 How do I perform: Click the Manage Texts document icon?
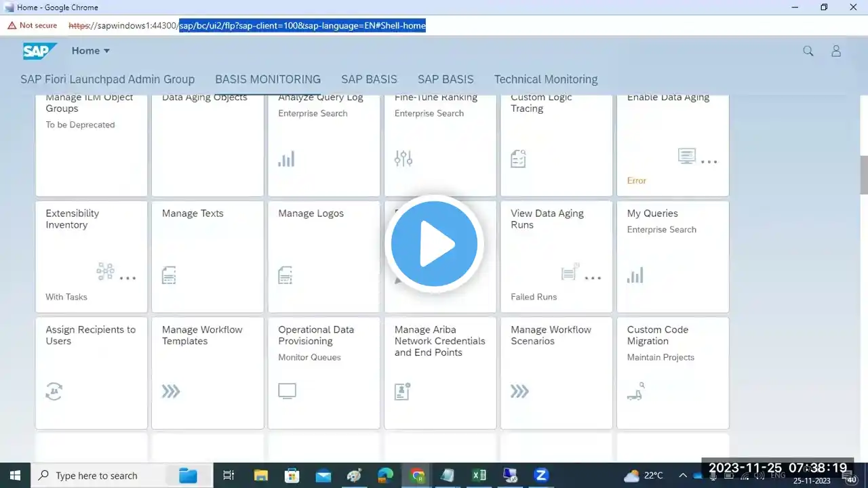click(x=169, y=275)
